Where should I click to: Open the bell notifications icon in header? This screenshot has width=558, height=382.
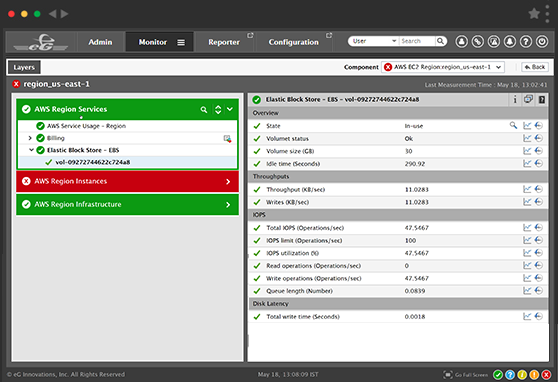click(510, 42)
